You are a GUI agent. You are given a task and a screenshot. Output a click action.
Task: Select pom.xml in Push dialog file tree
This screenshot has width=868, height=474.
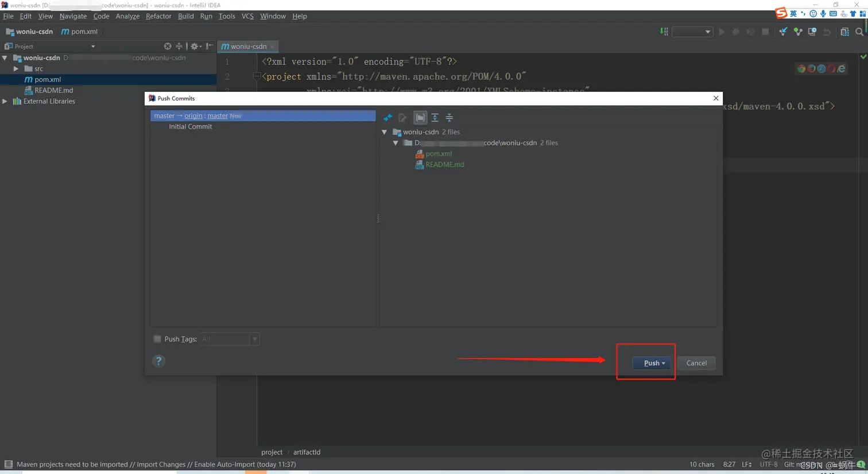point(439,154)
